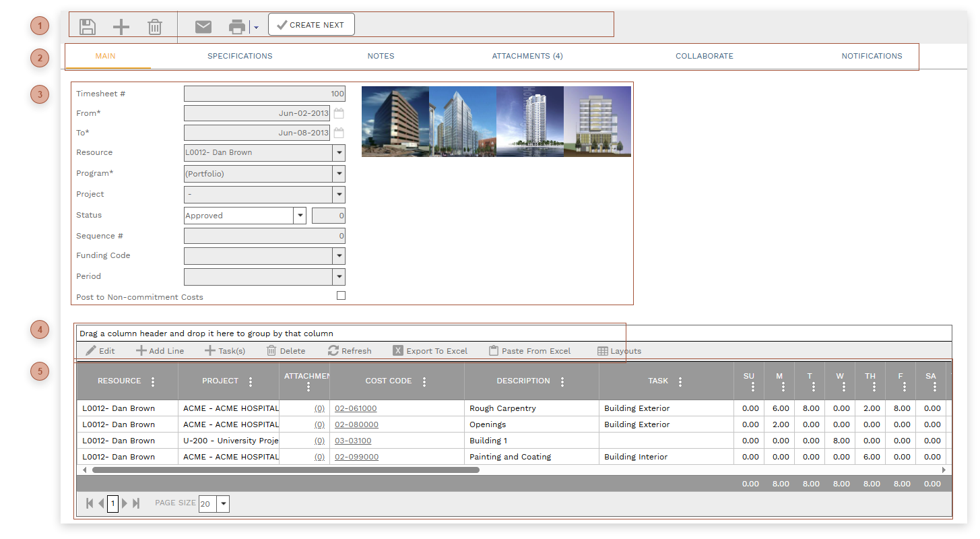Open column options for the Project column

251,381
